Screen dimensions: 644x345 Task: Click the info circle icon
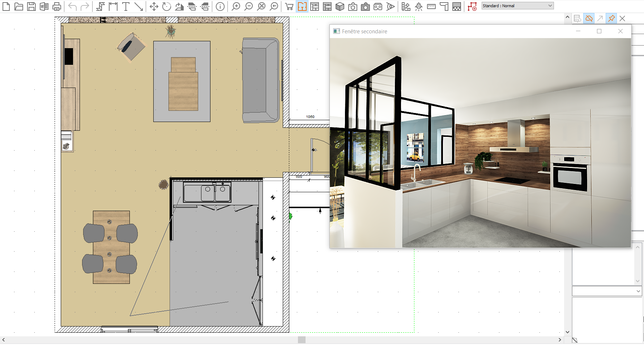[x=220, y=6]
